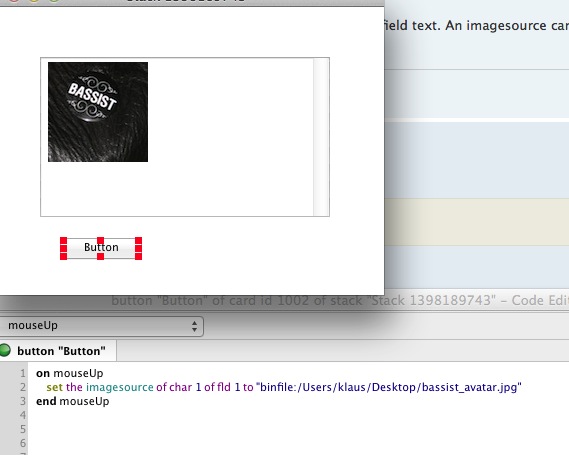Click the top-right resize handle of Button
Viewport: 569px width, 455px height.
click(x=138, y=240)
